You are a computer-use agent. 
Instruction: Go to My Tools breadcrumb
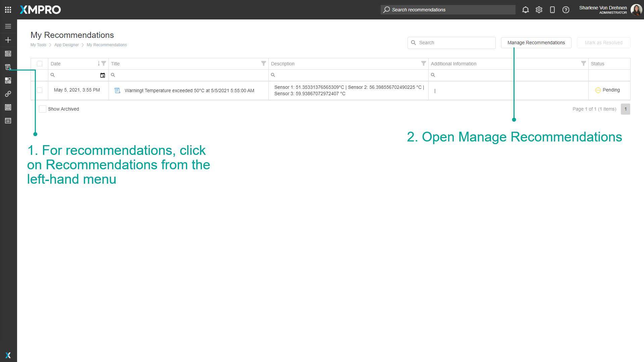[38, 45]
